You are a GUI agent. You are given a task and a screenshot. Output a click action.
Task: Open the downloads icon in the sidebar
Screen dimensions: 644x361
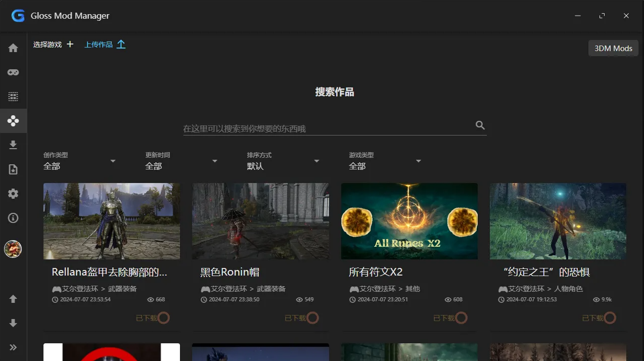pos(13,145)
